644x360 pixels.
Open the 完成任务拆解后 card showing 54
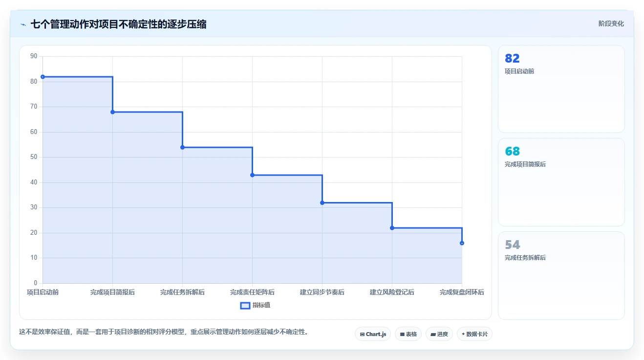point(561,275)
